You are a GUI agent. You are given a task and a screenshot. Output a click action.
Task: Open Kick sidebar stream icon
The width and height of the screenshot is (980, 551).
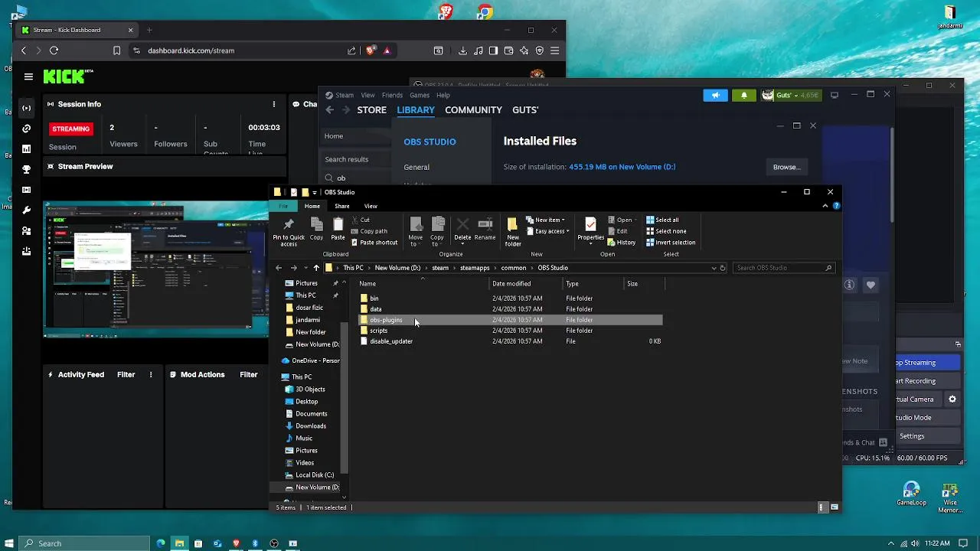pyautogui.click(x=27, y=108)
